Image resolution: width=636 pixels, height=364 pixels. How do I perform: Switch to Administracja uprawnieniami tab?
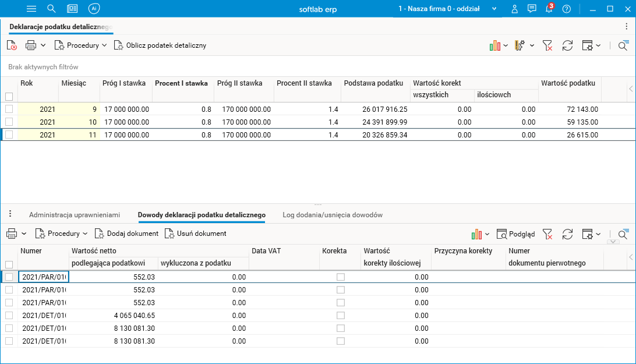click(75, 215)
